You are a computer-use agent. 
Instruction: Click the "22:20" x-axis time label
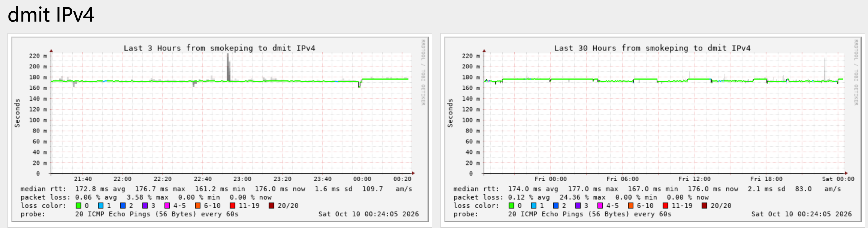(x=162, y=179)
